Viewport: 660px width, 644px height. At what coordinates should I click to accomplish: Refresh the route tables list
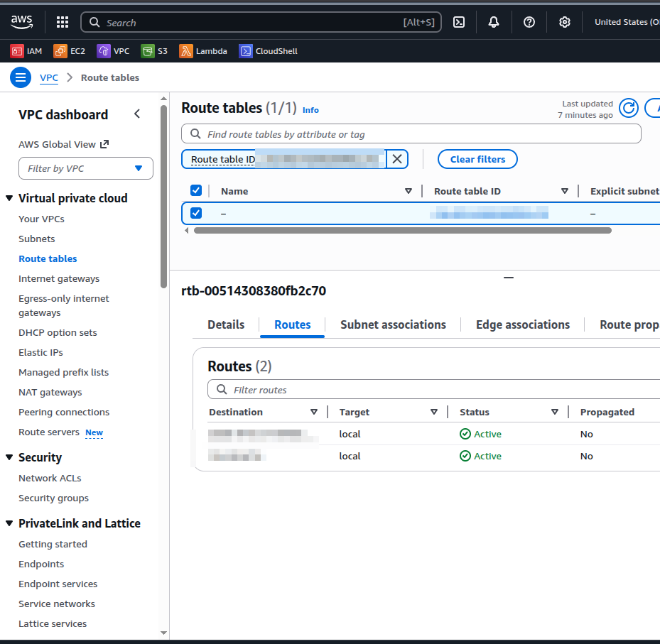click(629, 108)
